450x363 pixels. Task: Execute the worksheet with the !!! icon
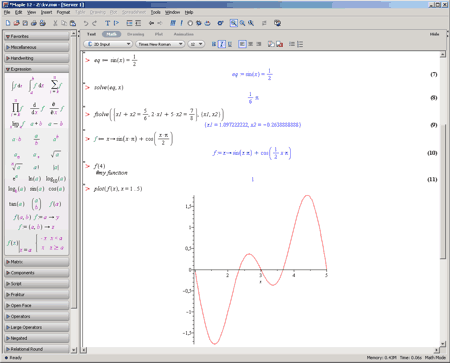pyautogui.click(x=173, y=23)
